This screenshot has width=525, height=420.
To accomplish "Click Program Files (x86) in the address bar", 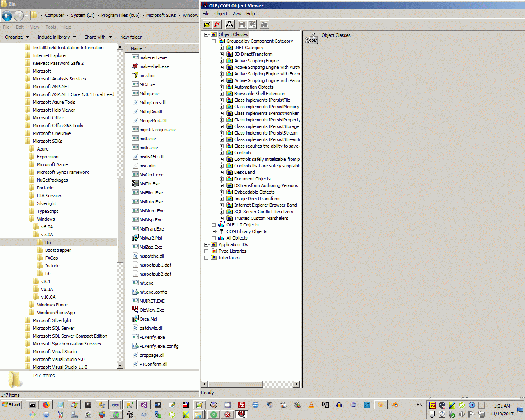I will 120,15.
